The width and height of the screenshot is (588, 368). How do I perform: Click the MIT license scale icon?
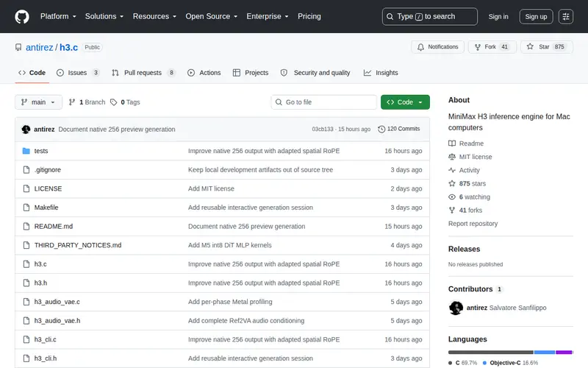coord(452,157)
